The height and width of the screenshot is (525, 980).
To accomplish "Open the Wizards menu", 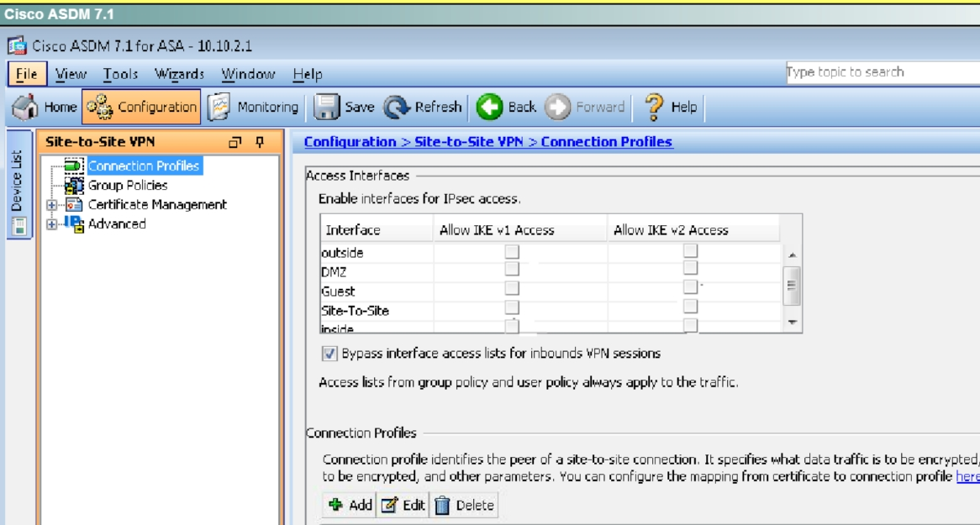I will [179, 75].
